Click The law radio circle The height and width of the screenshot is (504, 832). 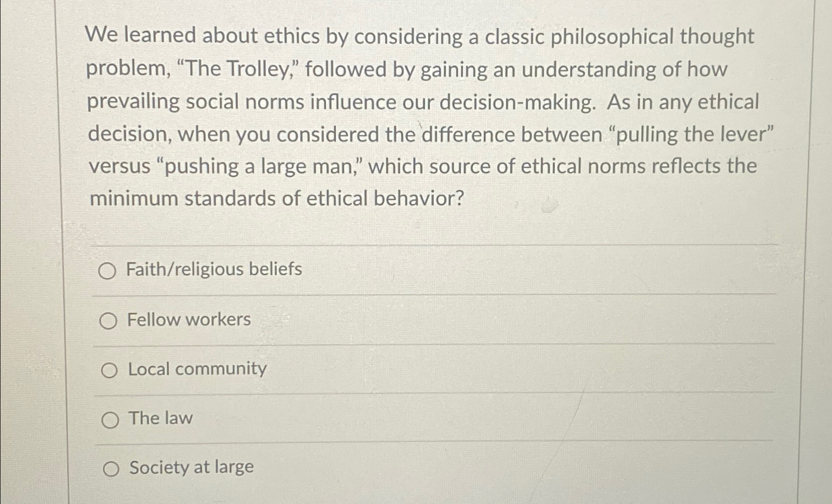[111, 419]
